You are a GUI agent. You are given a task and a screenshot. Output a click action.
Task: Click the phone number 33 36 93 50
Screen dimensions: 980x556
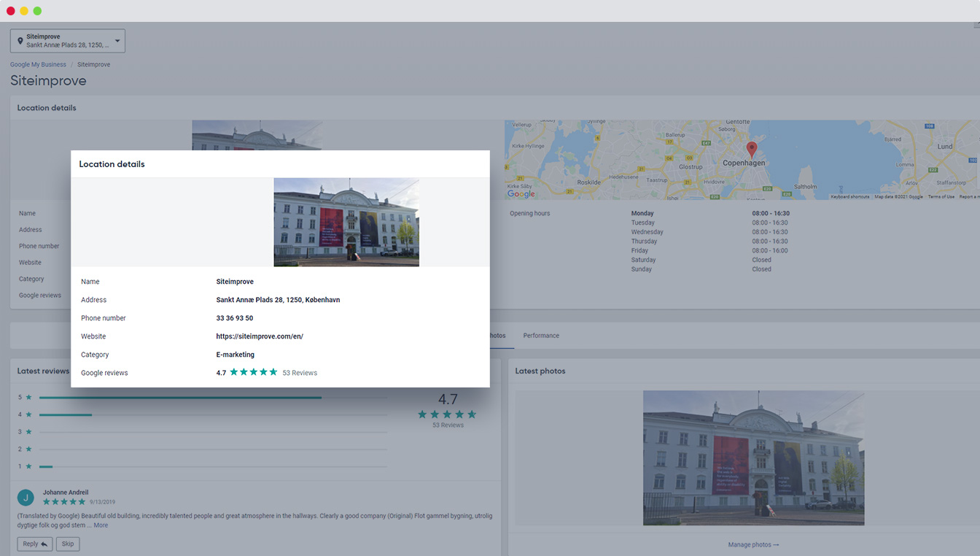tap(235, 318)
